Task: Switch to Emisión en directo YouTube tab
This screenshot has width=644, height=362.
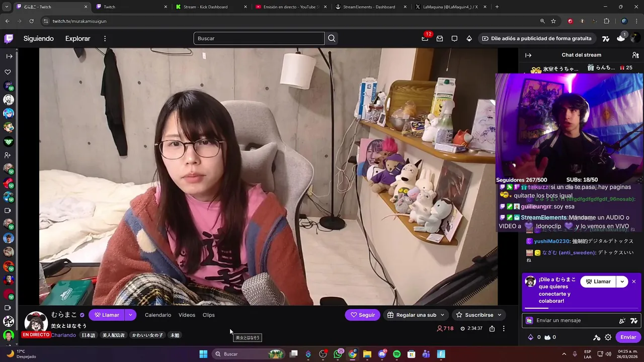Action: pos(290,7)
